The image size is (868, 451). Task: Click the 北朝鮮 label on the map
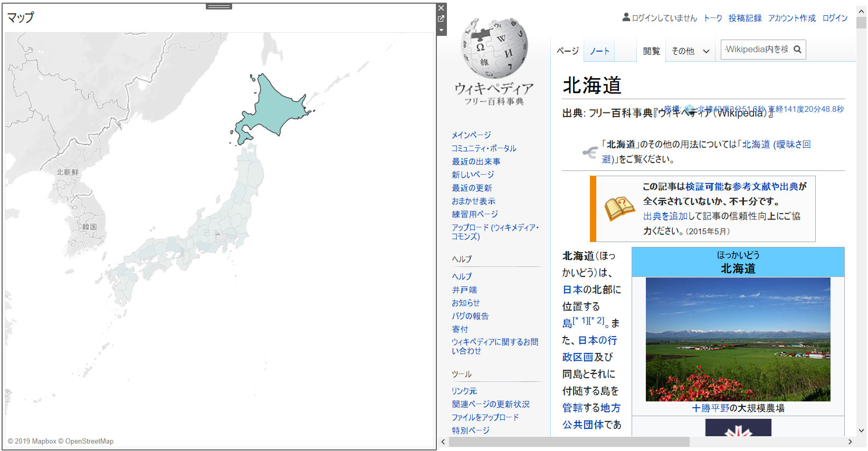coord(68,172)
